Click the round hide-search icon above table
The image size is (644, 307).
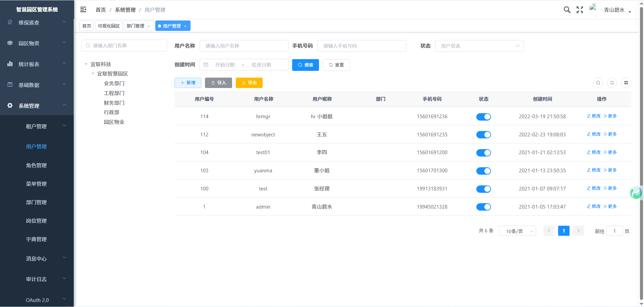point(598,83)
